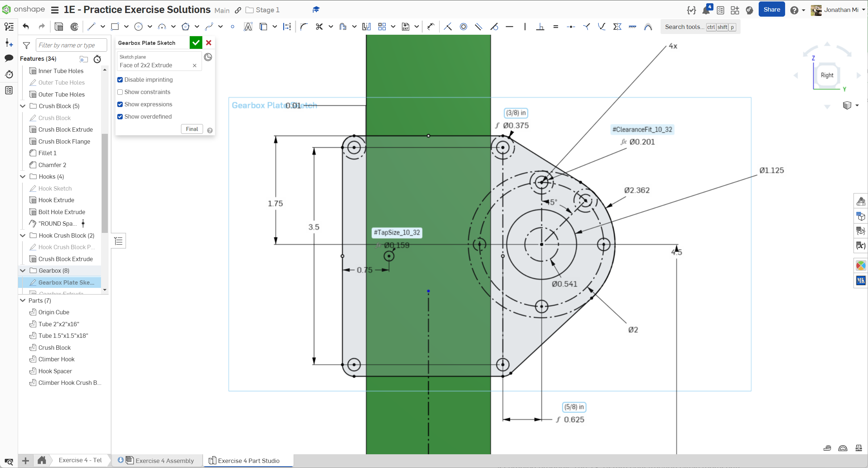This screenshot has height=468, width=868.
Task: Collapse the Parts (7) list
Action: tap(23, 301)
